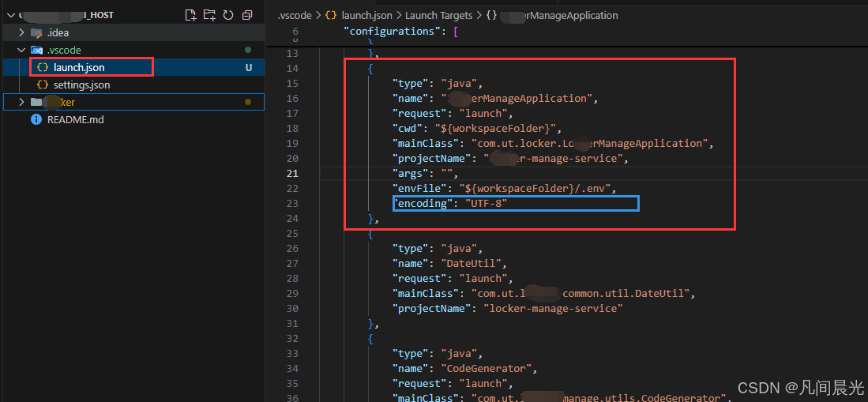Select the ManageApplication breadcrumb segment
This screenshot has height=402, width=868.
(558, 16)
